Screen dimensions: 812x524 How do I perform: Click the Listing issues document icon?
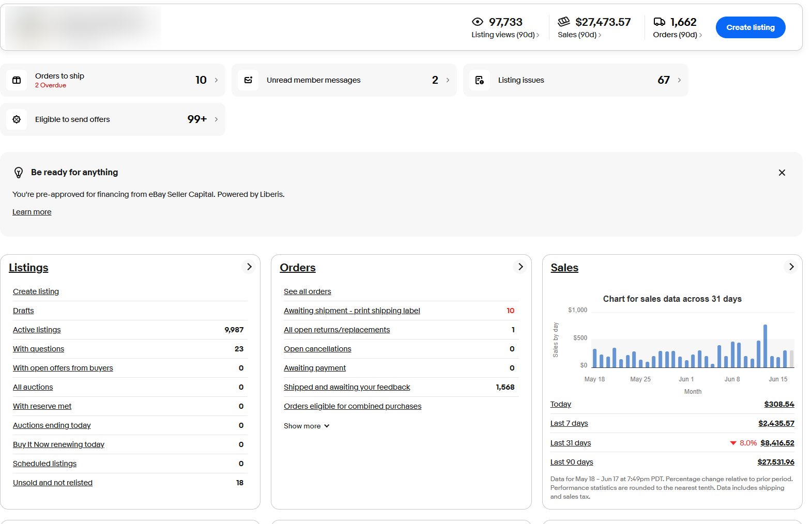point(480,80)
